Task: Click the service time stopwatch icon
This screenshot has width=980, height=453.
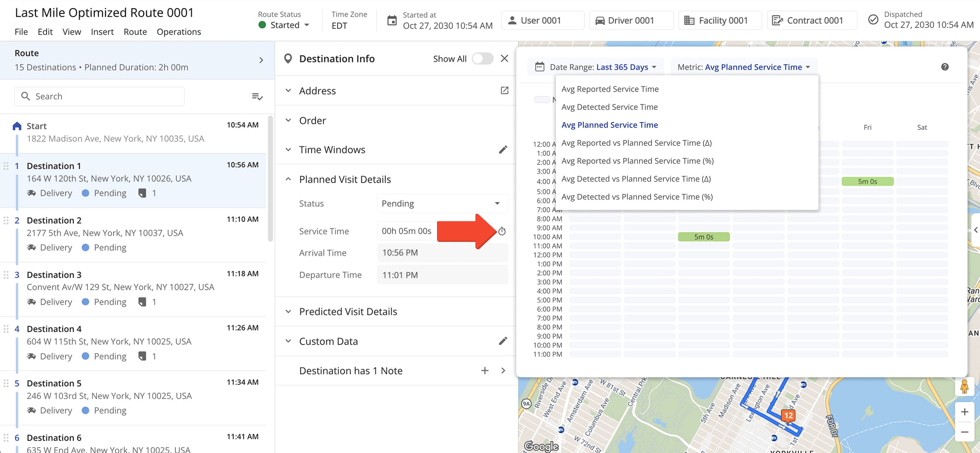Action: [502, 232]
